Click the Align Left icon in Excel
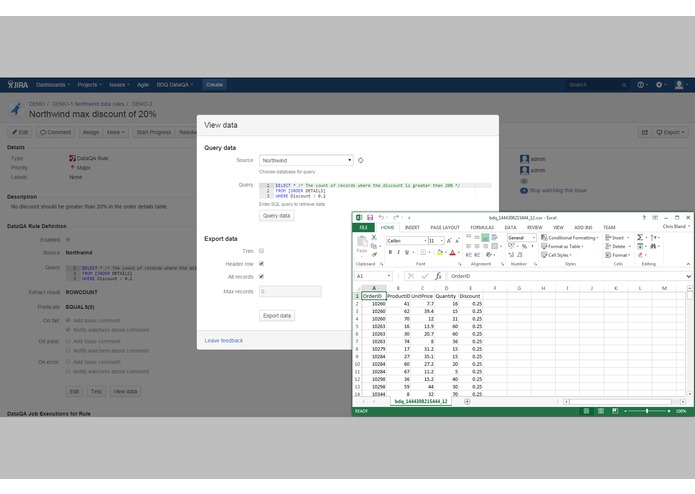The image size is (695, 494). pos(469,246)
